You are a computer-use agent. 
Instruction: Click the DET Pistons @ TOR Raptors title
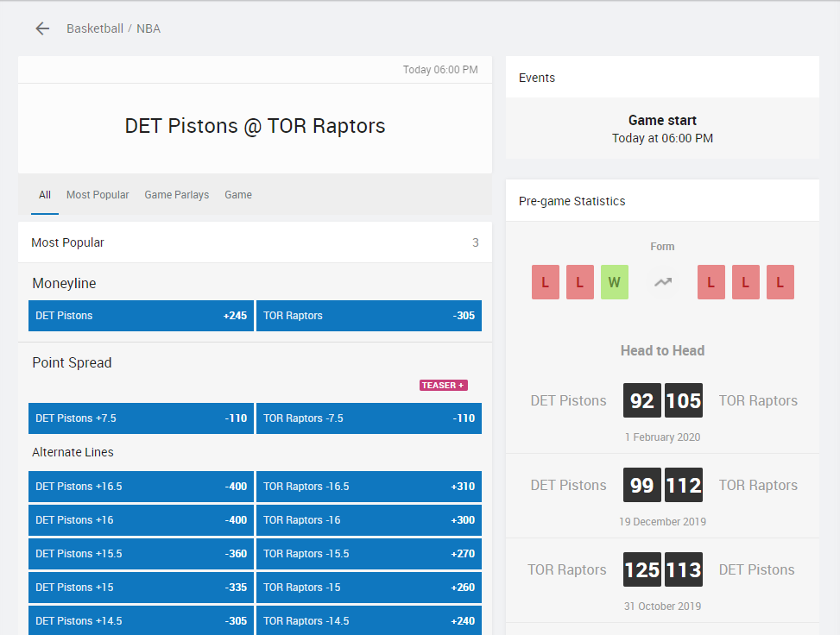coord(255,126)
